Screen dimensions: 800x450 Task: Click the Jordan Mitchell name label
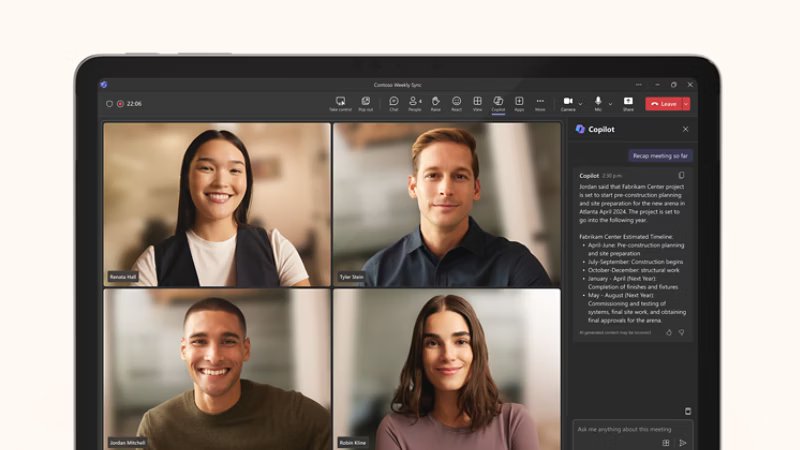click(x=128, y=442)
